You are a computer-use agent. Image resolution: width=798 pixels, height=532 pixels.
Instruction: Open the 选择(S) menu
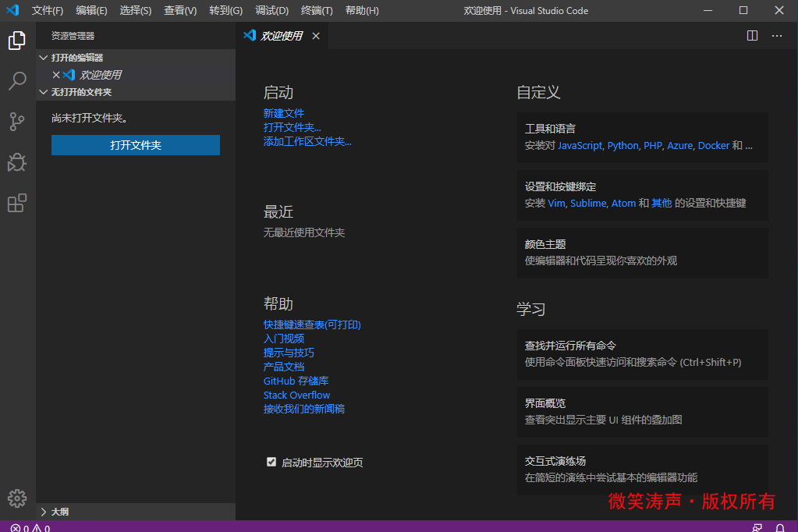[x=136, y=11]
